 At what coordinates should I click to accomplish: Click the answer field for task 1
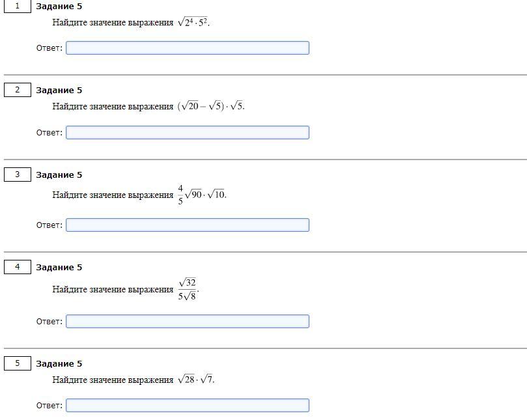pos(188,48)
